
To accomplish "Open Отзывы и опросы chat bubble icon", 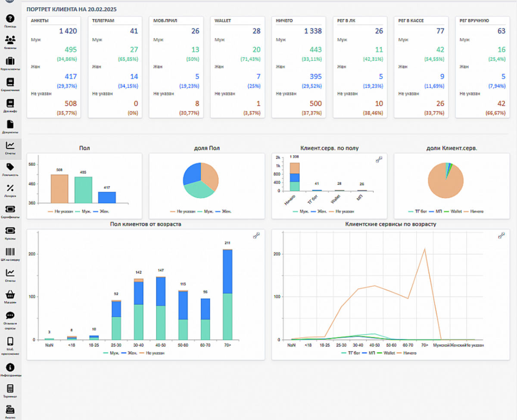I will pos(10,316).
